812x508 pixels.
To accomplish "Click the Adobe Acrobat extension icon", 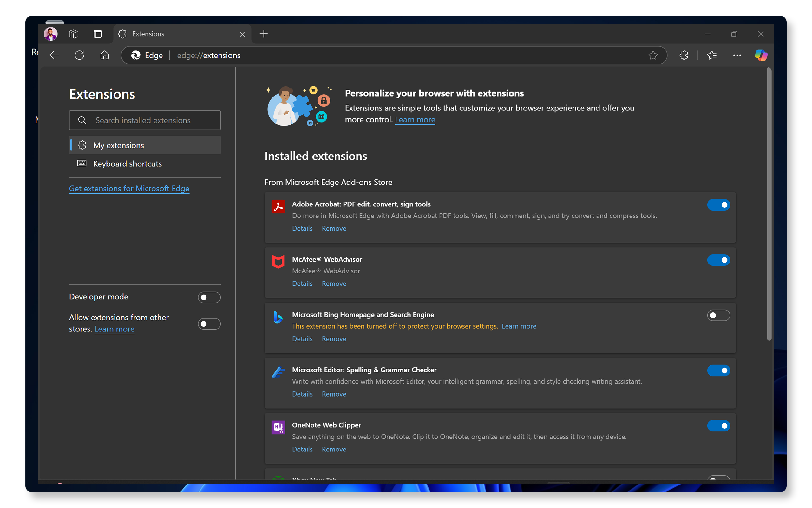I will [278, 206].
